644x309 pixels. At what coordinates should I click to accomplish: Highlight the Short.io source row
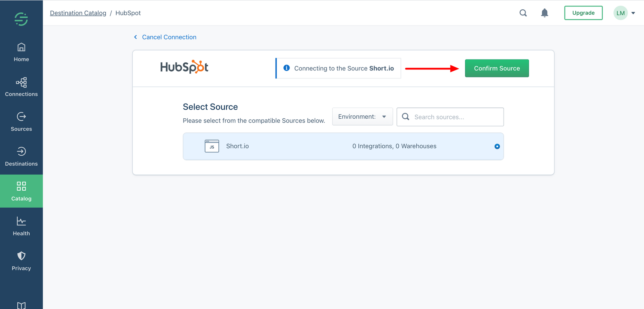pos(343,146)
